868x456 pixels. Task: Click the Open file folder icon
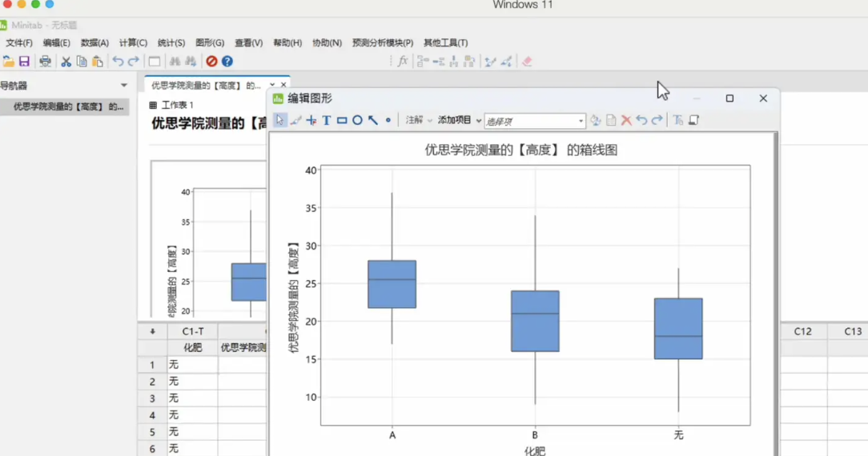click(8, 62)
